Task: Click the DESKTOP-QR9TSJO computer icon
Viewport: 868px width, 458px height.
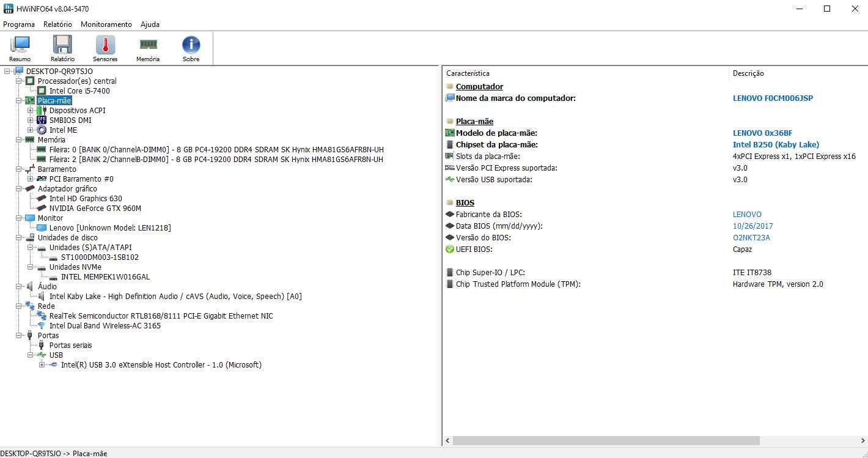Action: 18,72
